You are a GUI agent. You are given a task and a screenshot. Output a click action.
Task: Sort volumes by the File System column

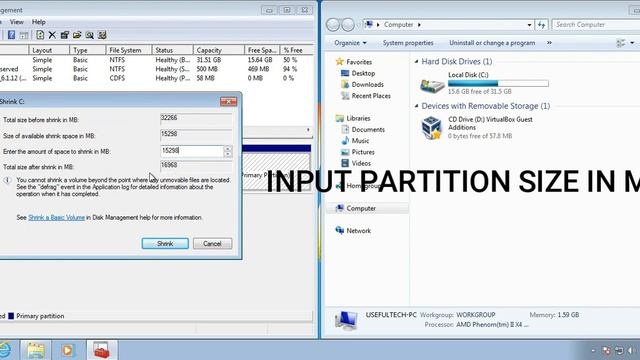coord(129,50)
